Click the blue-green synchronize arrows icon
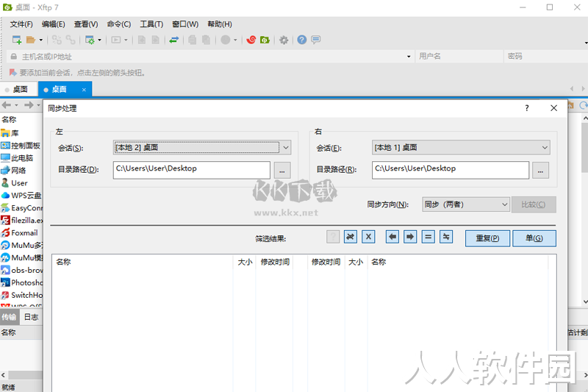The width and height of the screenshot is (588, 392). point(174,40)
